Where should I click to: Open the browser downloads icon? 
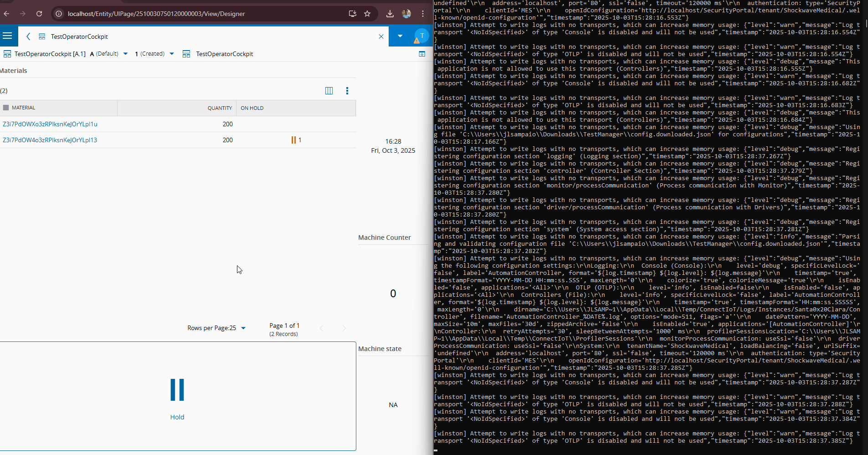390,14
